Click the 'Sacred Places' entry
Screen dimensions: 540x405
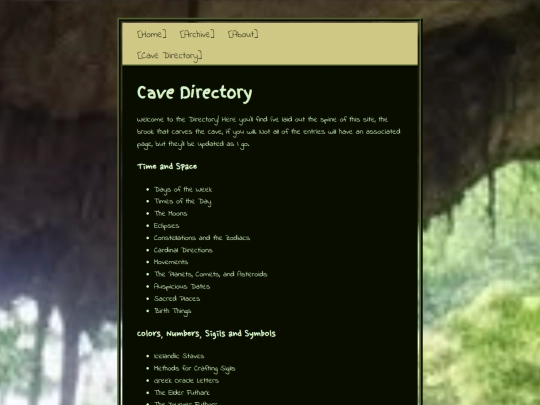177,299
